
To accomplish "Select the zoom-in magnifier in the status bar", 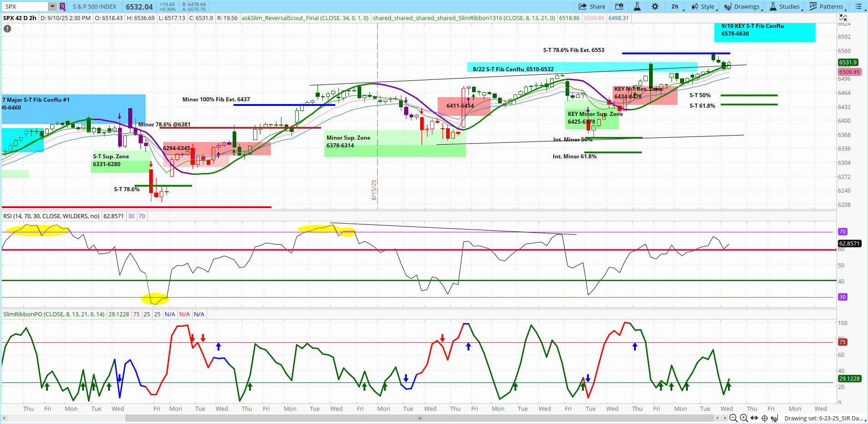I will pos(743,418).
